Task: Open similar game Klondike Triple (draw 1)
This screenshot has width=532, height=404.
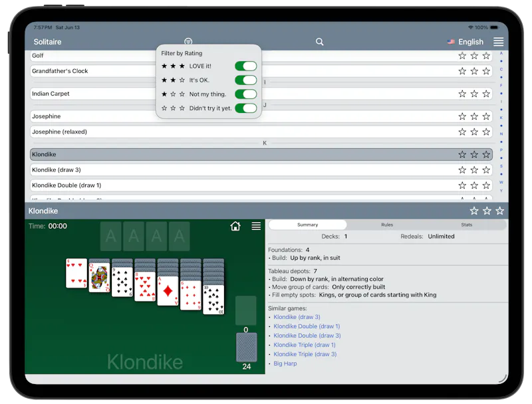Action: [x=305, y=345]
